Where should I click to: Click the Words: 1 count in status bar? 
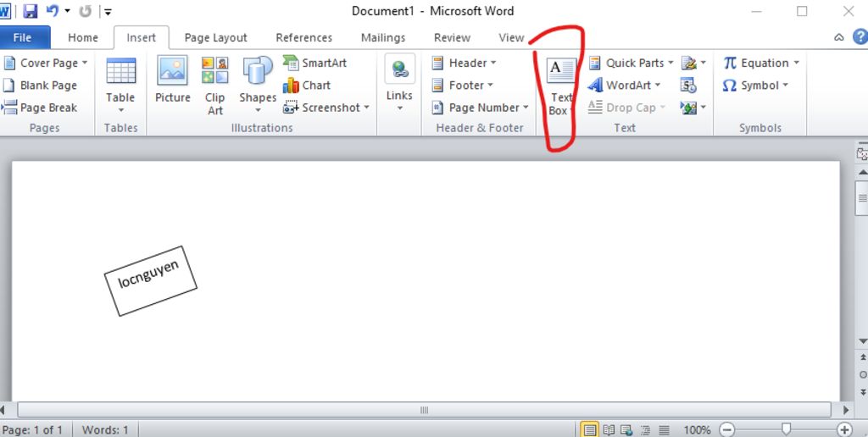coord(105,430)
